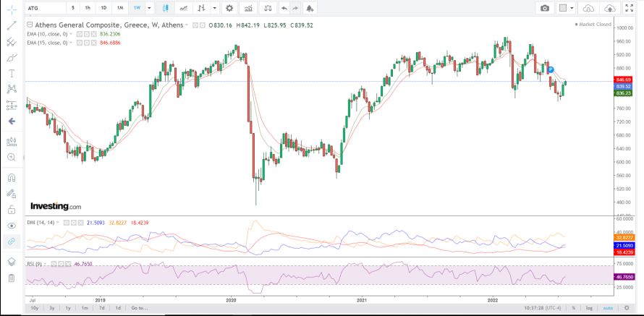Image resolution: width=644 pixels, height=316 pixels.
Task: Click the candlestick chart style icon
Action: tap(166, 8)
